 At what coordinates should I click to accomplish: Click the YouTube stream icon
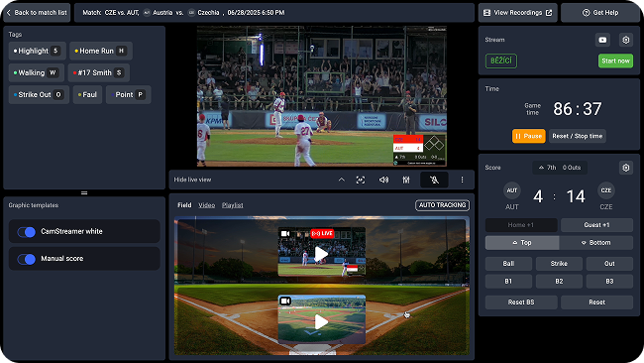602,40
